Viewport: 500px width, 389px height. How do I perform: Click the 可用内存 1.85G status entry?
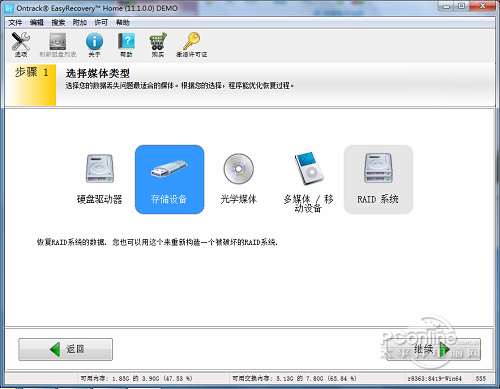(136, 378)
